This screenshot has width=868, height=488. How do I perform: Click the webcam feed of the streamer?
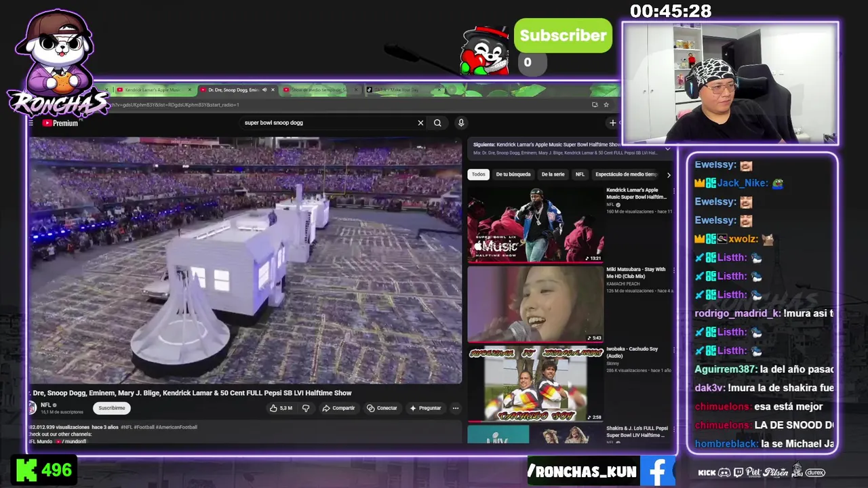730,83
